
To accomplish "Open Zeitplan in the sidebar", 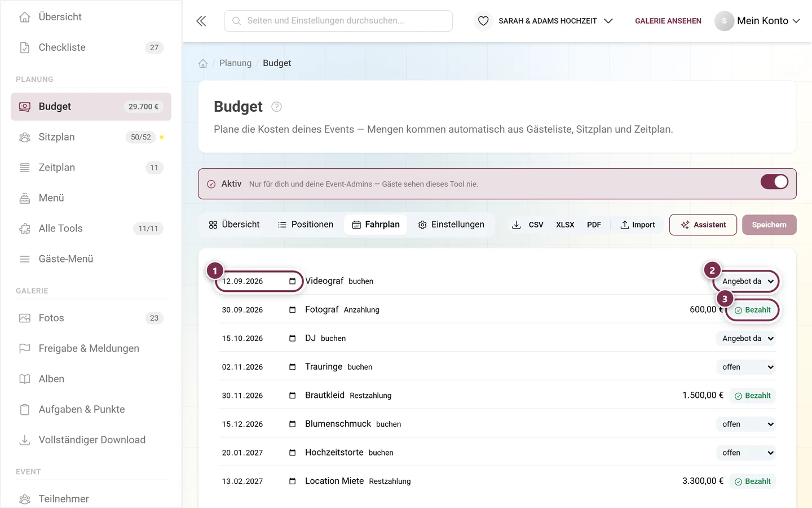I will [x=91, y=168].
